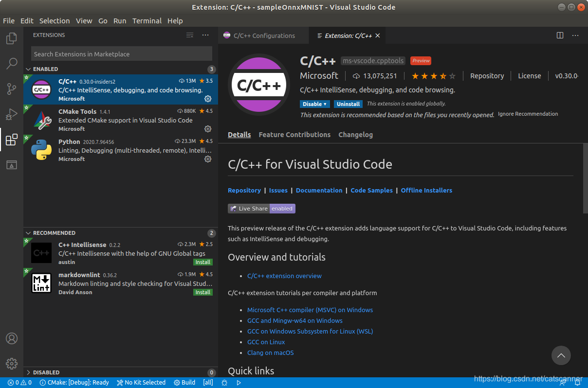The height and width of the screenshot is (388, 588).
Task: Open the Code Samples link
Action: click(371, 191)
